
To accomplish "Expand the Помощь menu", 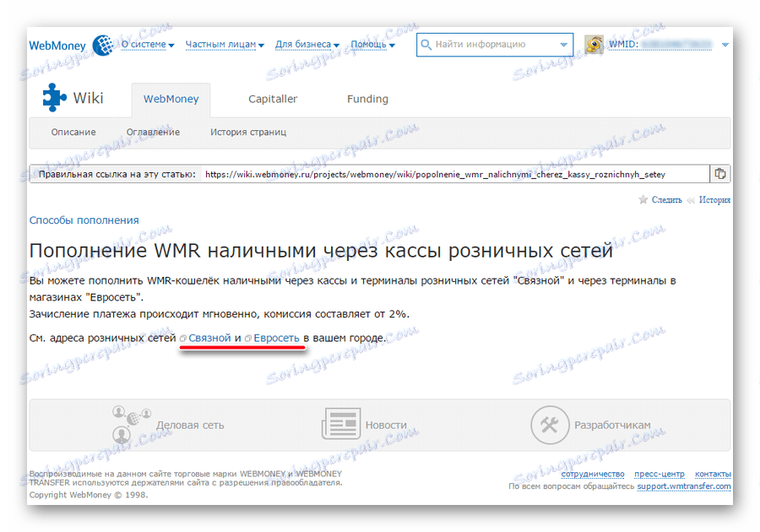I will (372, 45).
